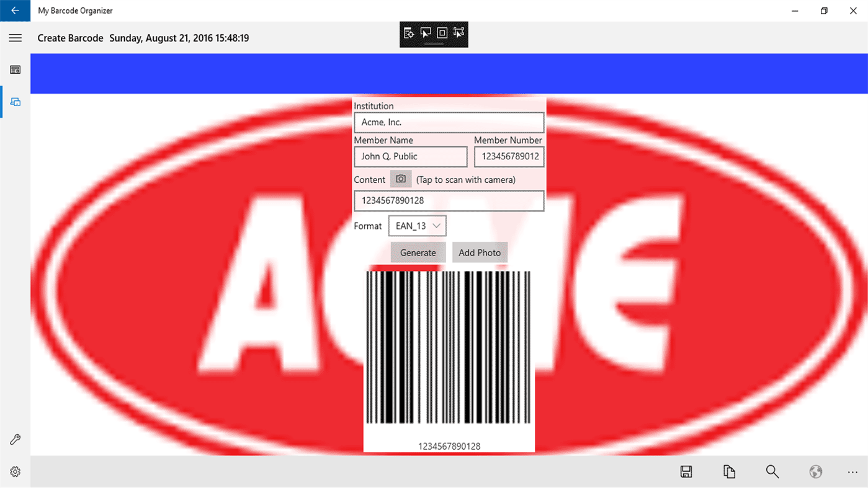Start a search with the magnifier icon

coord(772,471)
